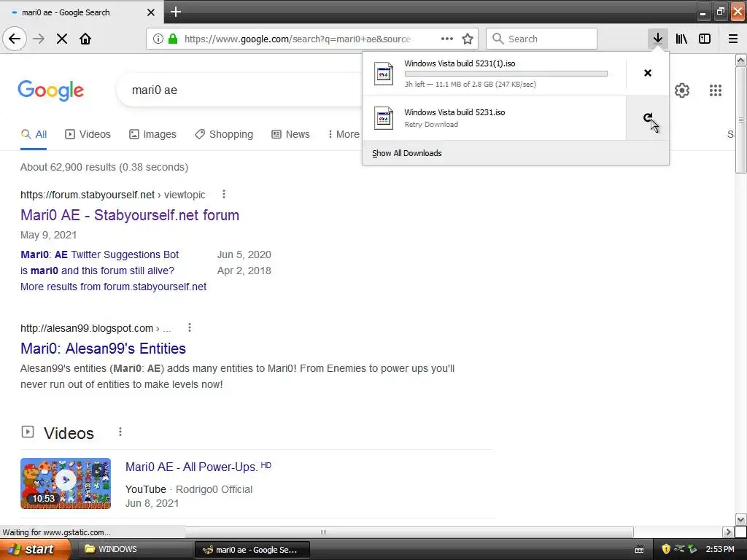747x560 pixels.
Task: Cancel the Windows Vista build 5231(1).iso download
Action: click(648, 73)
